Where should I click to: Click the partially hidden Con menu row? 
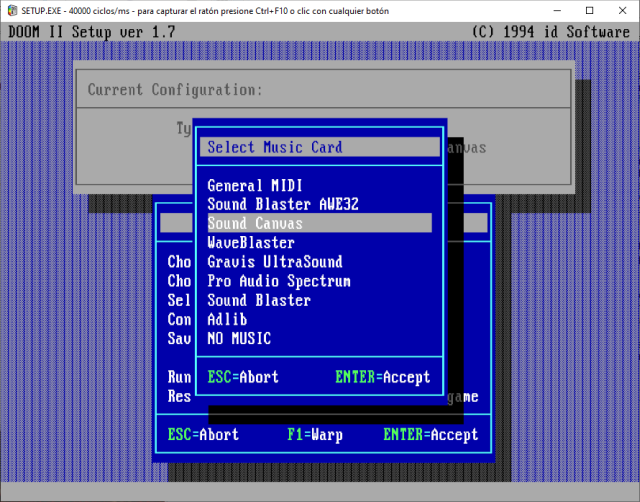tap(179, 319)
